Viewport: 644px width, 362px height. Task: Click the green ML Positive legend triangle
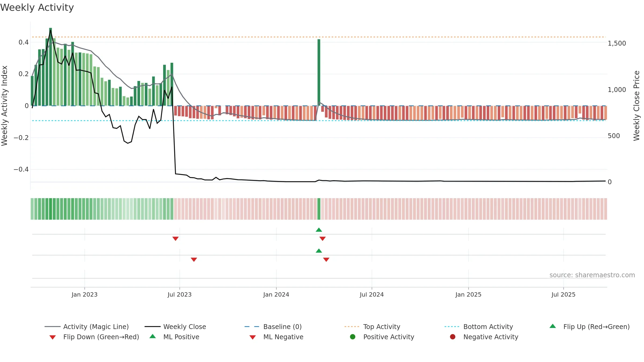[153, 336]
